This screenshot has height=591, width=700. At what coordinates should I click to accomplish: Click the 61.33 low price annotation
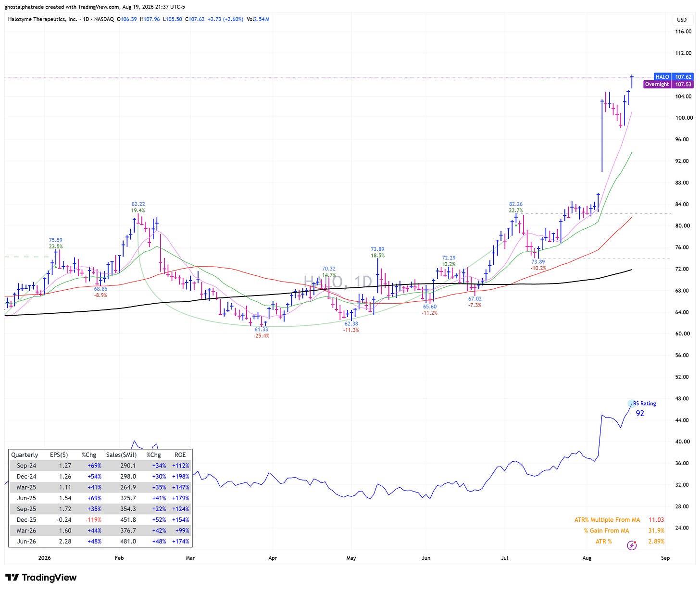(261, 330)
